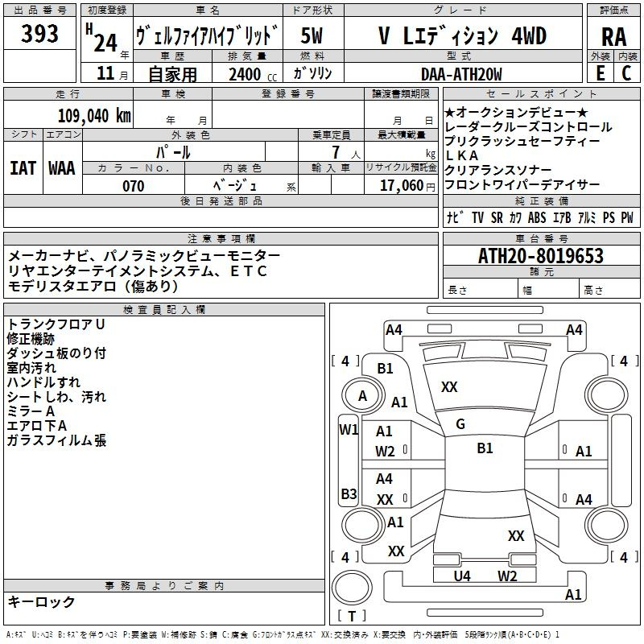Click the B3 mark on car diagram

tap(349, 493)
